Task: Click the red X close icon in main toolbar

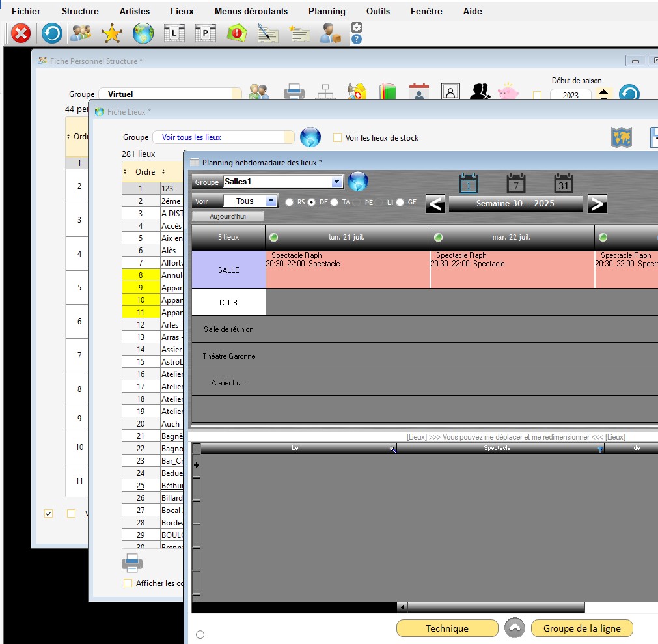Action: pos(21,33)
